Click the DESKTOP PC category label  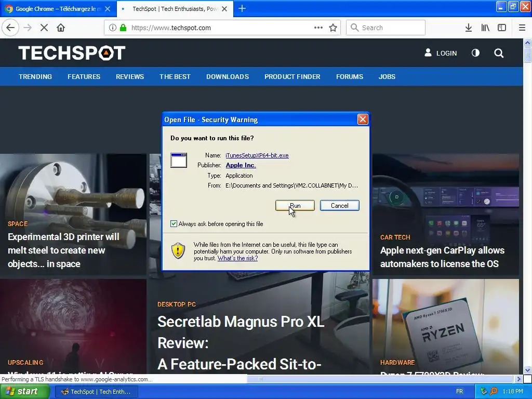(x=177, y=304)
